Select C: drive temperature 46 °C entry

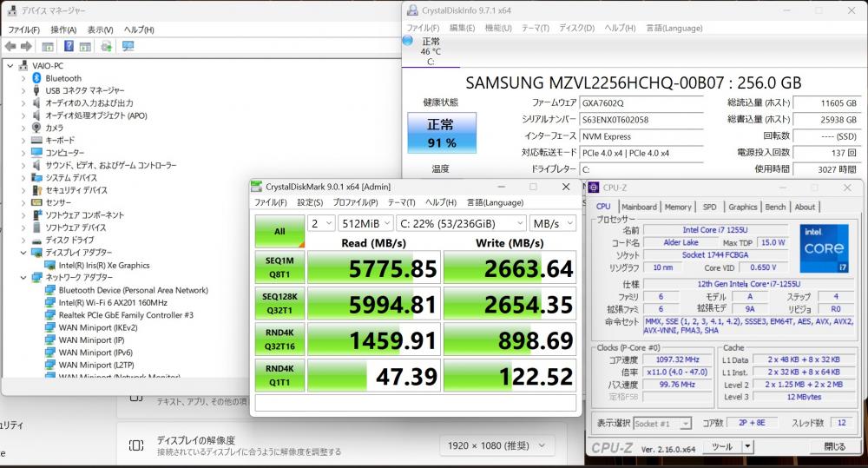click(431, 51)
